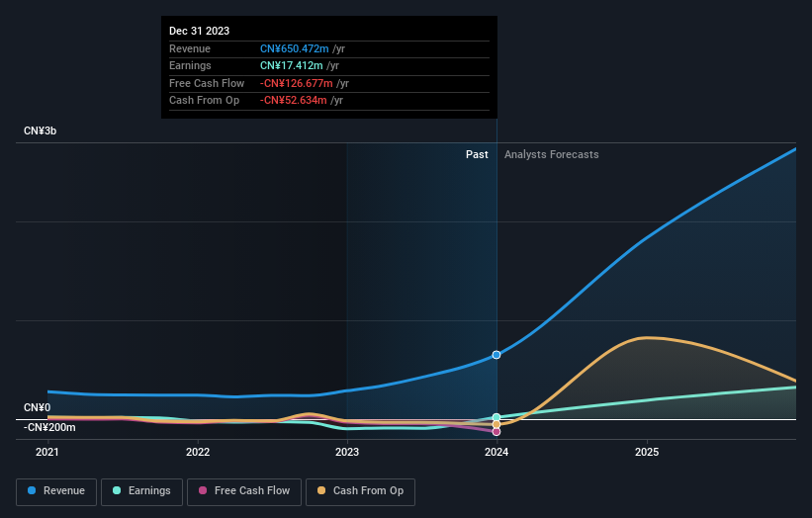Click the Cash From Op row label in tooltip

205,101
